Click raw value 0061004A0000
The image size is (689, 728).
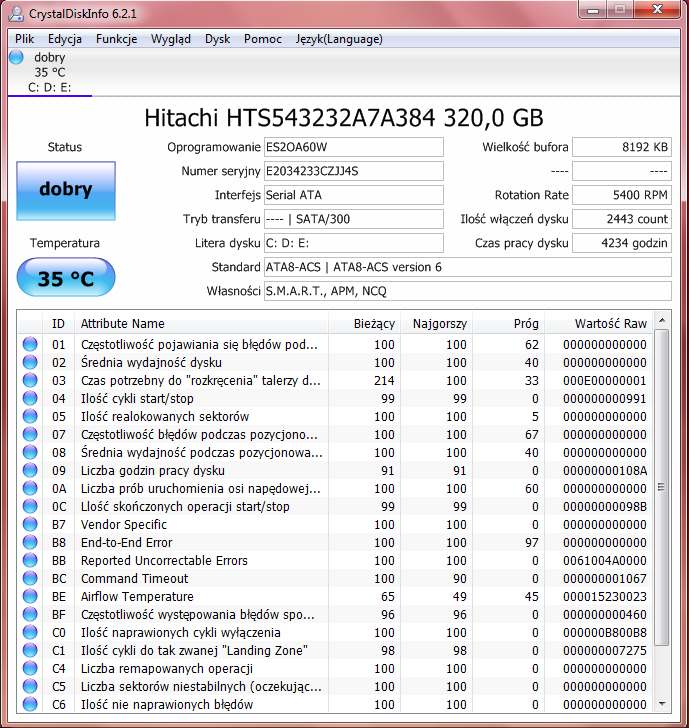[x=604, y=560]
